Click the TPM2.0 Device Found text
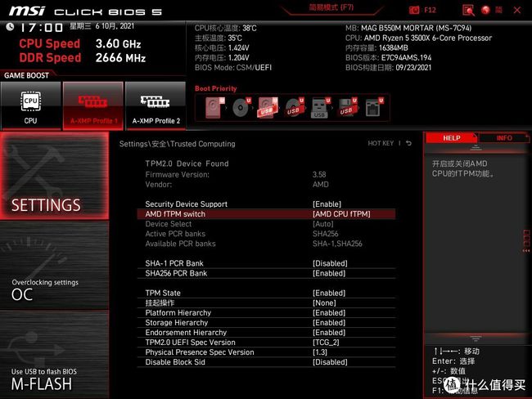 pos(187,164)
